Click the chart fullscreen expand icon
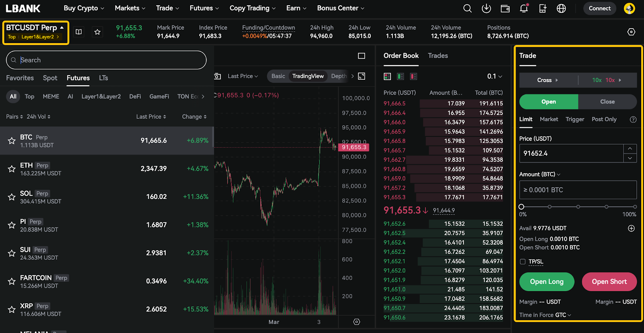The width and height of the screenshot is (644, 333). click(x=361, y=76)
